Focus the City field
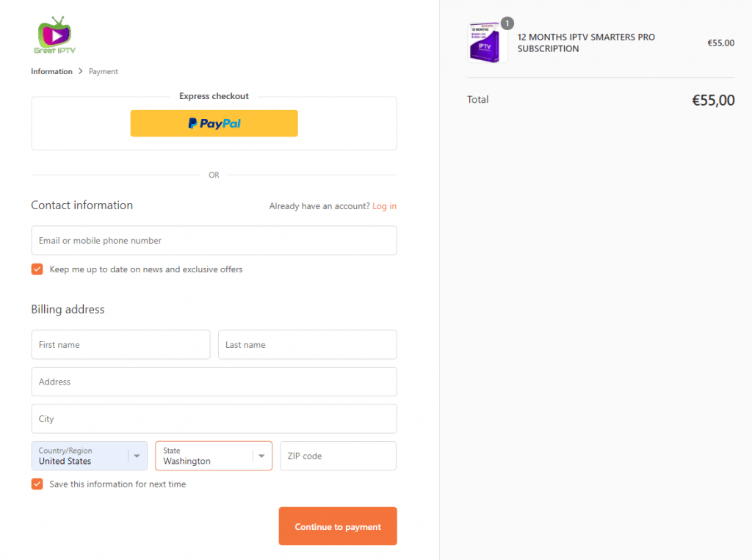 [214, 418]
